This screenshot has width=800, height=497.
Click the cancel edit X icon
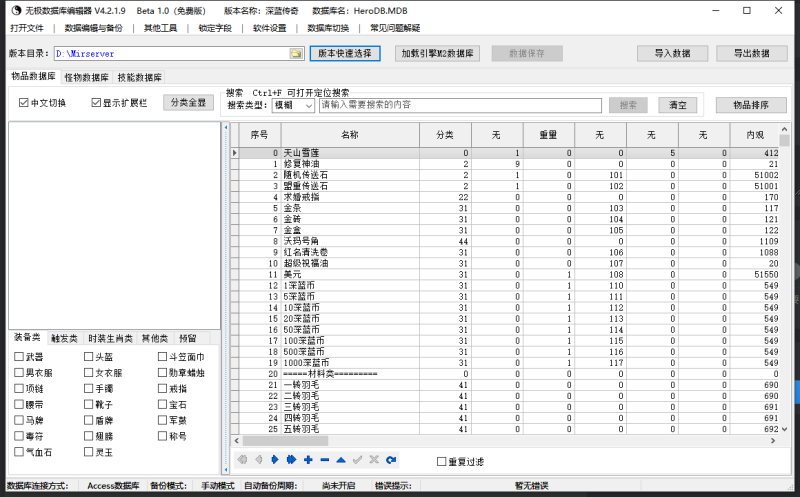374,460
